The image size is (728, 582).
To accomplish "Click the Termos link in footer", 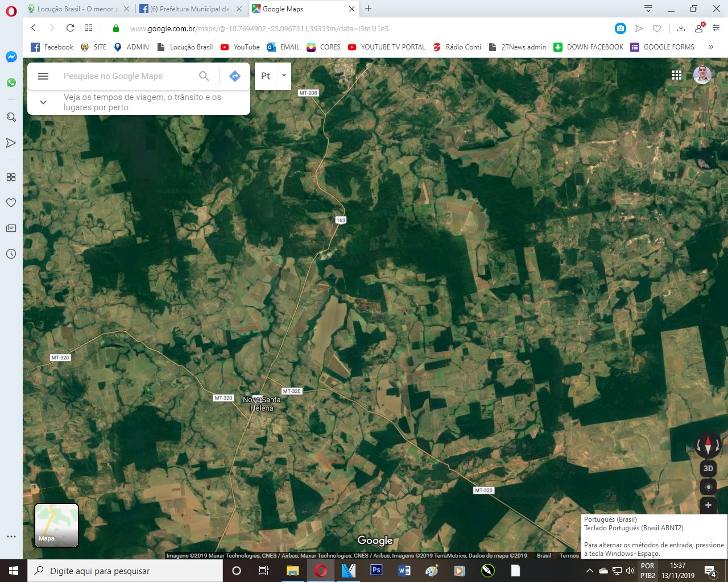I will point(569,556).
